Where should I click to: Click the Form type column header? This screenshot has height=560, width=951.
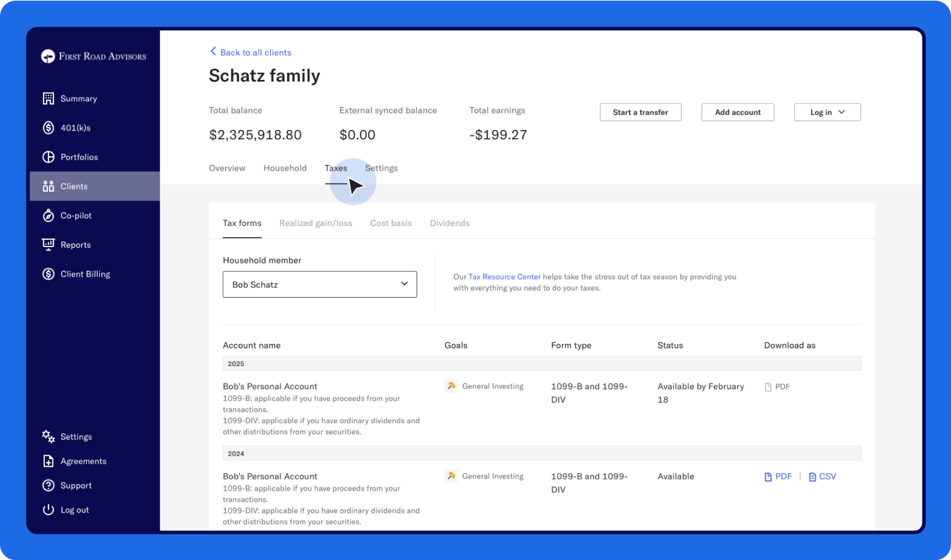click(x=571, y=346)
